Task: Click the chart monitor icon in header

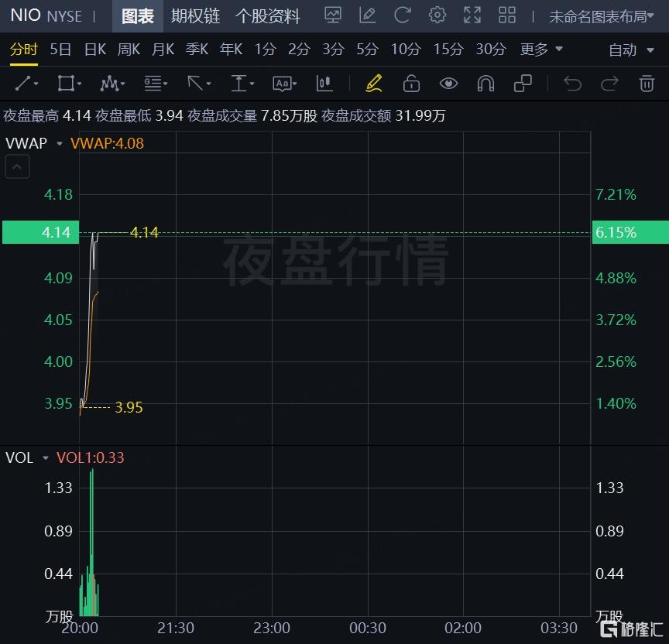Action: (332, 15)
